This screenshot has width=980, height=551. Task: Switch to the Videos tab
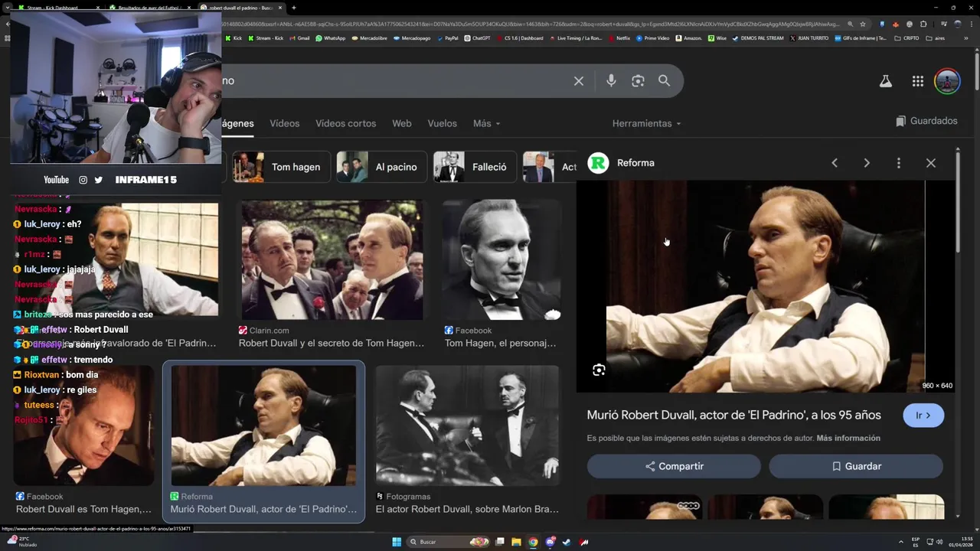click(x=285, y=123)
